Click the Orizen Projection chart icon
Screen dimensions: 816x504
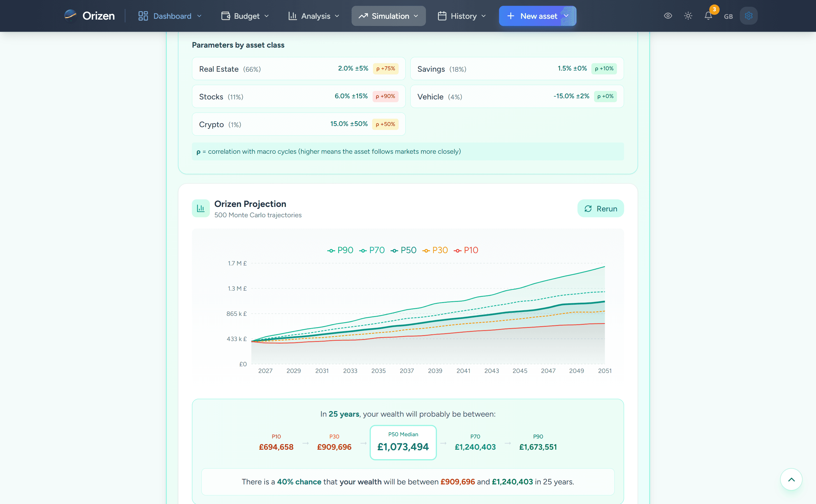[201, 208]
